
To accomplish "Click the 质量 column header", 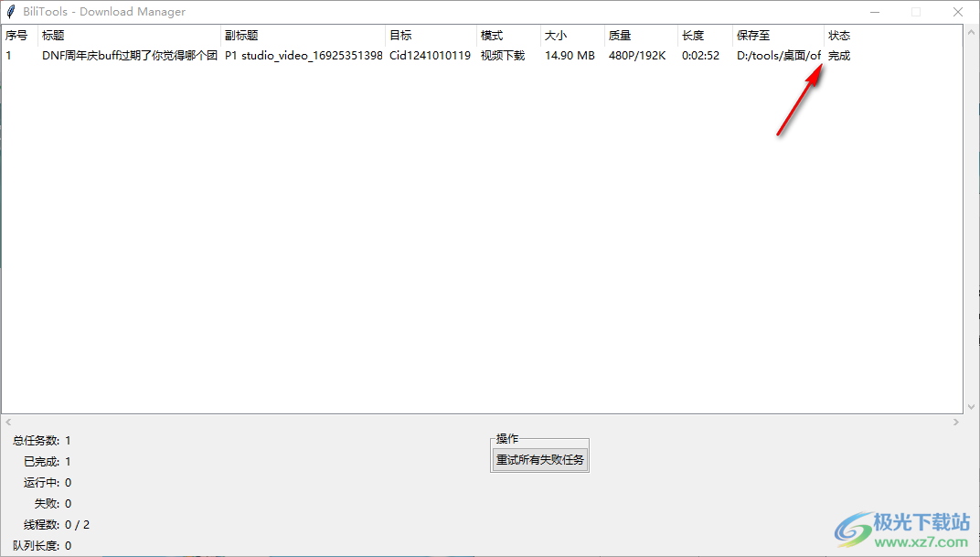I will pyautogui.click(x=620, y=35).
